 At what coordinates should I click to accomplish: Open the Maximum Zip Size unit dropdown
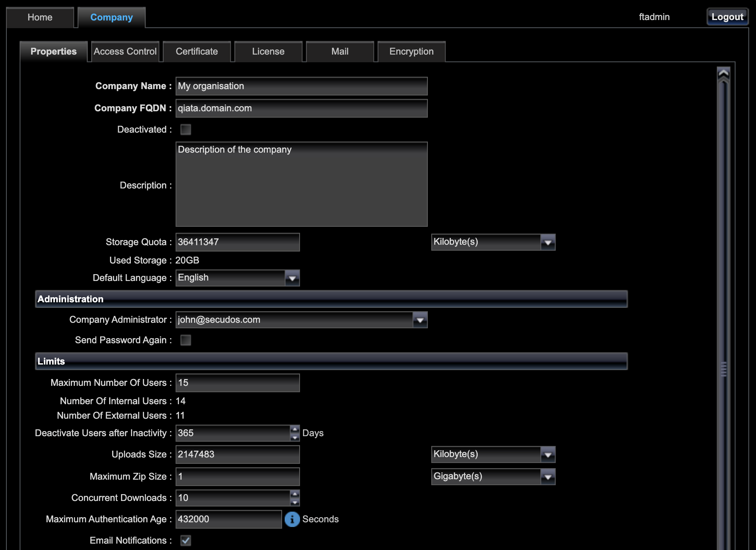pos(548,477)
